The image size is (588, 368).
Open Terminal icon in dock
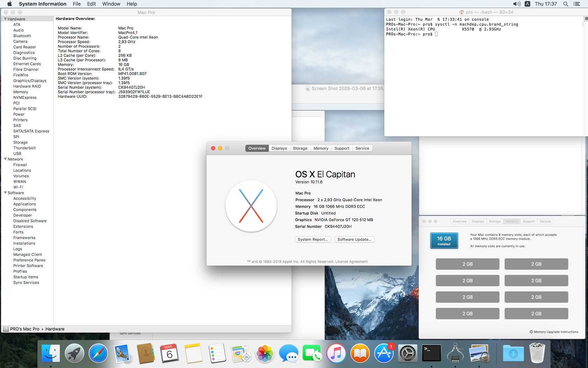click(432, 353)
